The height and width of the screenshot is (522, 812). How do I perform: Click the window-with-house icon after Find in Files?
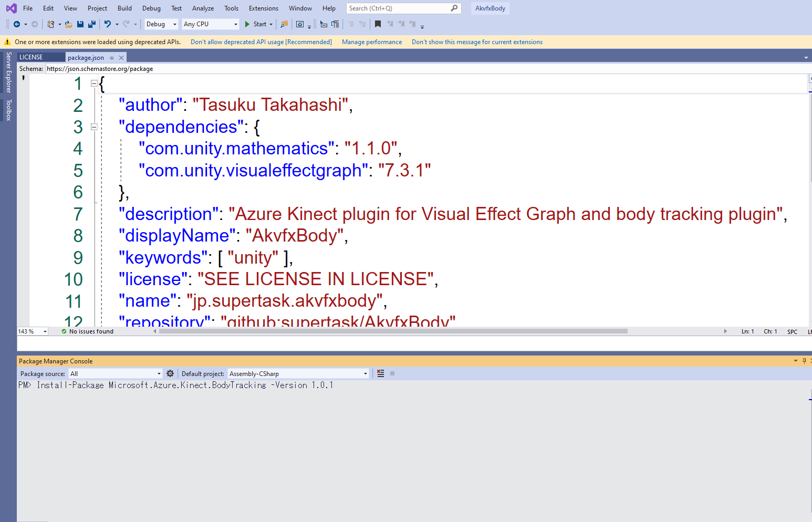point(299,24)
